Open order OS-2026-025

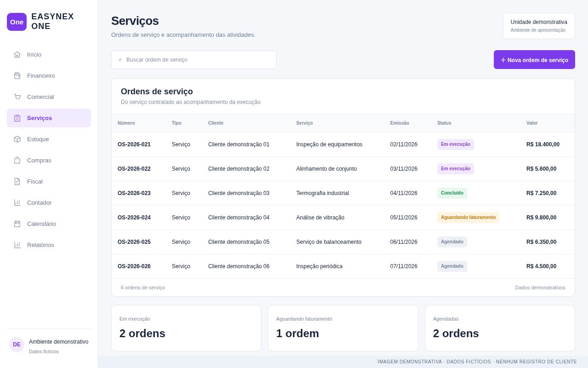134,242
